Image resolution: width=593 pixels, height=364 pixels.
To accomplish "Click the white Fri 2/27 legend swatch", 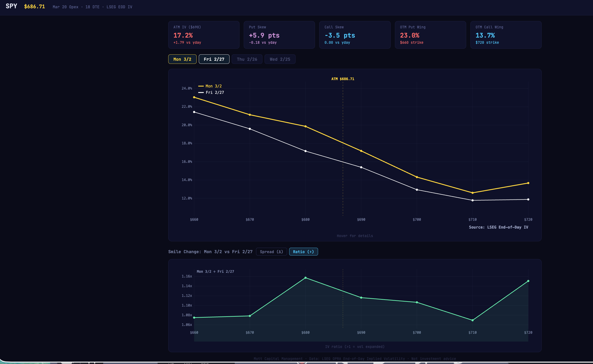I will click(x=201, y=92).
